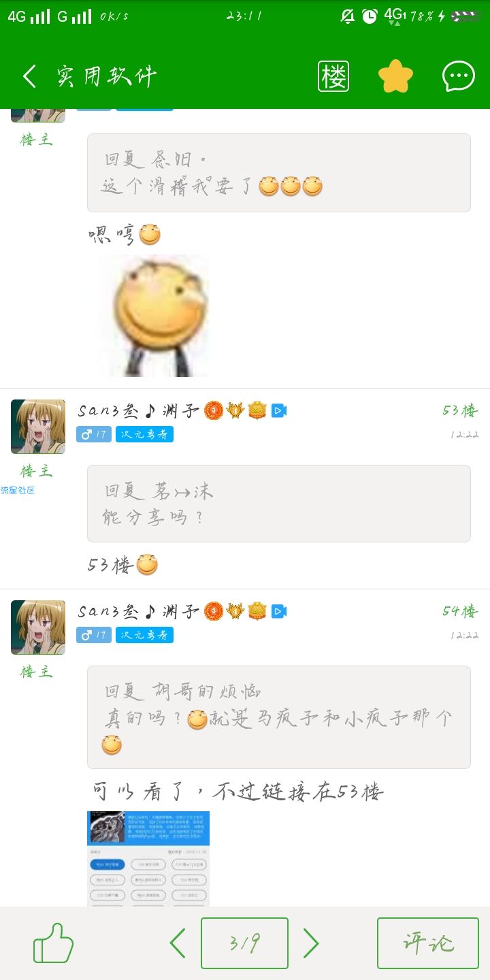Open the 3/9 page selector
The height and width of the screenshot is (980, 490).
click(244, 943)
